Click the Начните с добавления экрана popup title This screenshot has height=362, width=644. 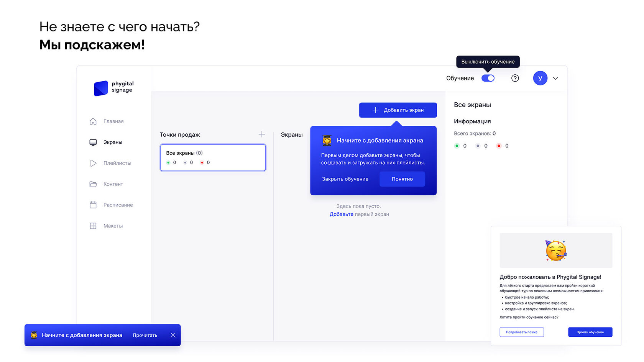point(380,141)
